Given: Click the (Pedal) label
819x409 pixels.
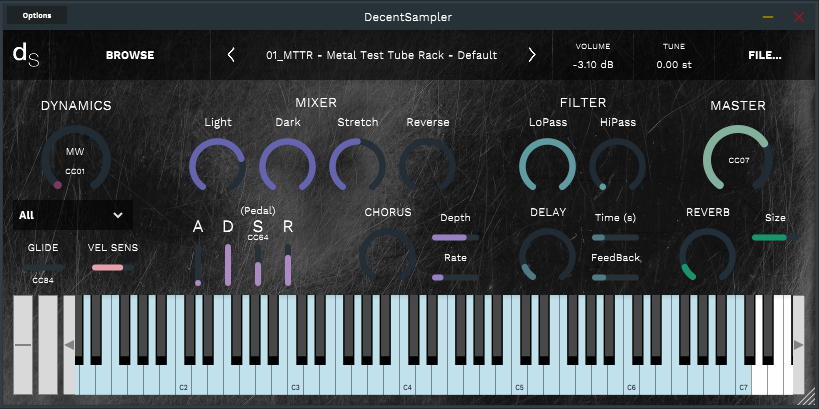Looking at the screenshot, I should click(258, 211).
